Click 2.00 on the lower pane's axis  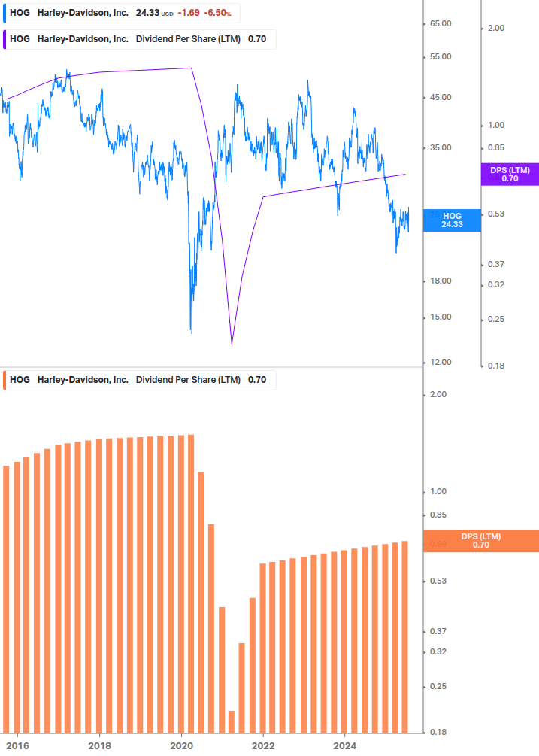click(438, 395)
